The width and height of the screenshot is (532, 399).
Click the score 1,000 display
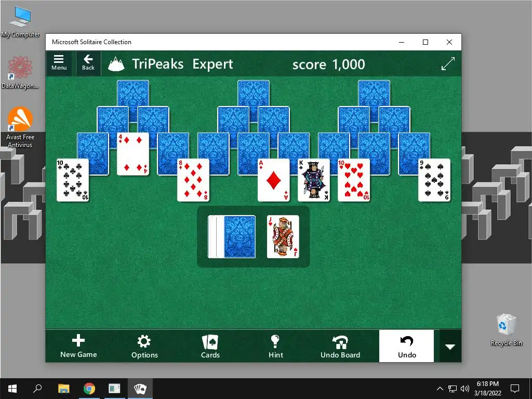[328, 64]
